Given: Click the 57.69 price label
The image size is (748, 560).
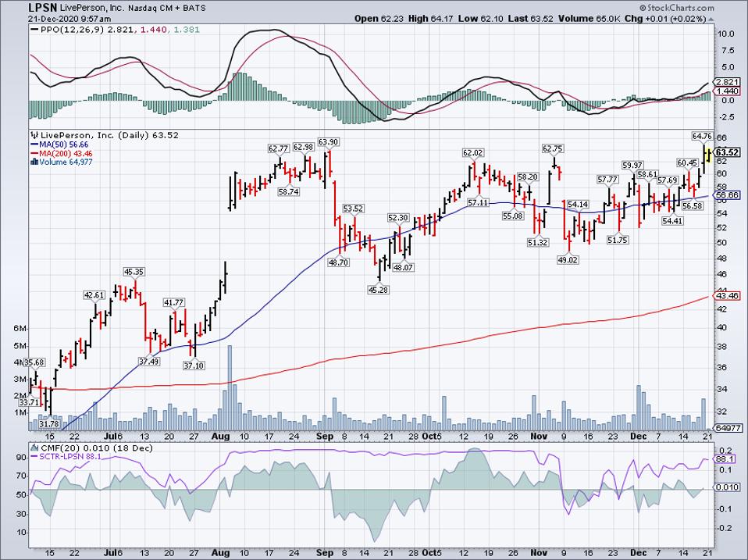Looking at the screenshot, I should tap(668, 180).
